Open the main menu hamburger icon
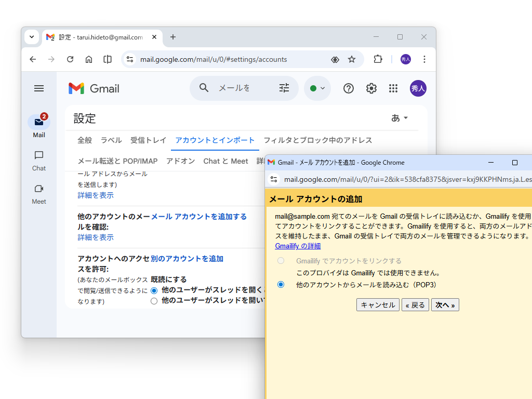Image resolution: width=532 pixels, height=399 pixels. [38, 88]
